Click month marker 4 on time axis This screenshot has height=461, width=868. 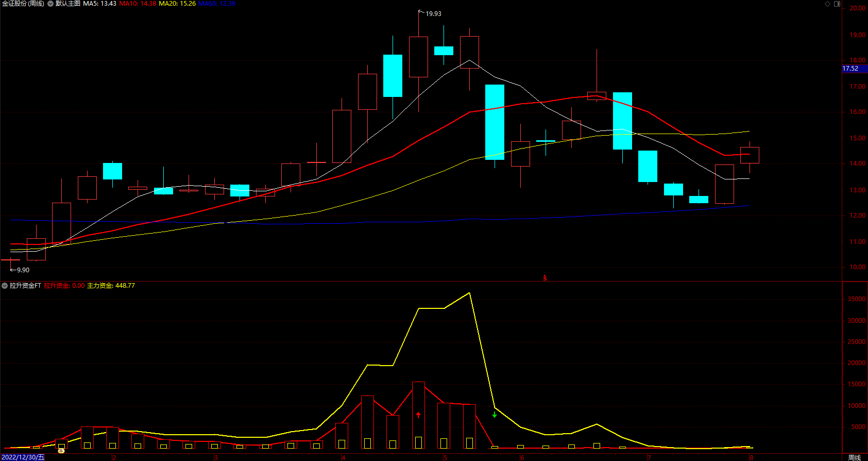[x=343, y=458]
